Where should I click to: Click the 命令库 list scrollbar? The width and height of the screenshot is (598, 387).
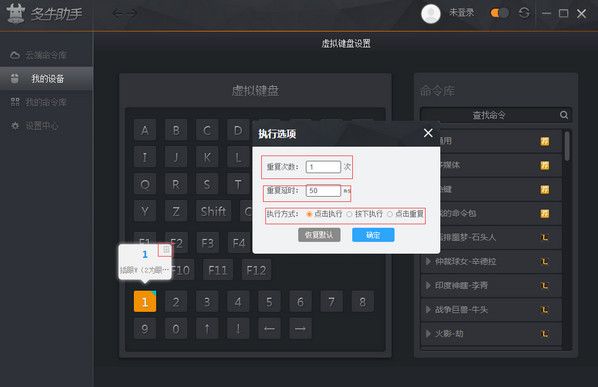pyautogui.click(x=567, y=146)
